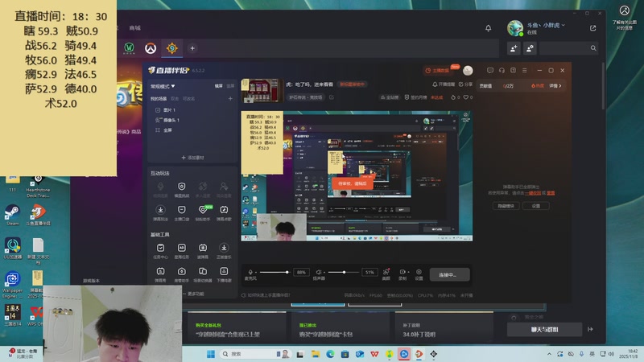644x362 pixels.
Task: Click 开播提醒 go-live reminder
Action: pos(444,84)
